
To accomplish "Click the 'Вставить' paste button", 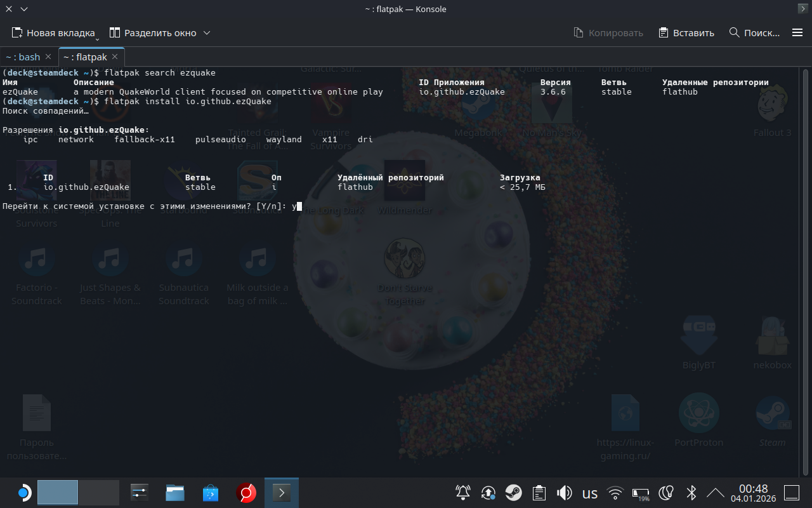I will 686,33.
